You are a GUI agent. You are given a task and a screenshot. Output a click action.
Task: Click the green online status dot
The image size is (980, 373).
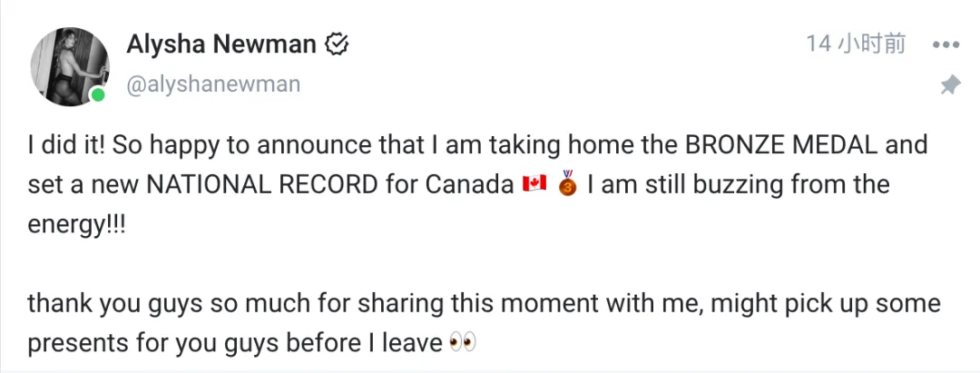[97, 94]
